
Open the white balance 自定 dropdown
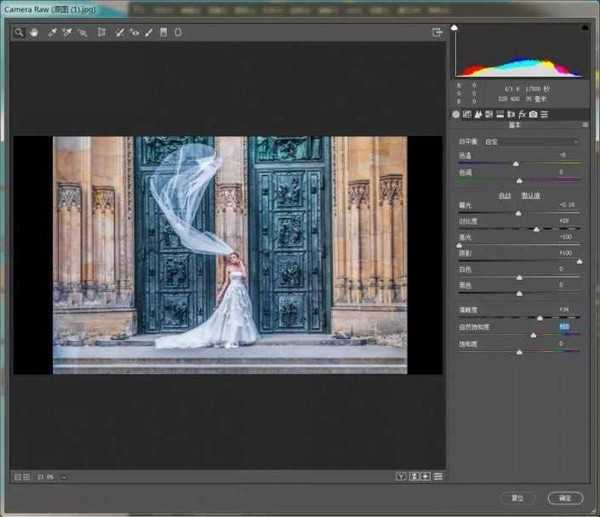530,141
